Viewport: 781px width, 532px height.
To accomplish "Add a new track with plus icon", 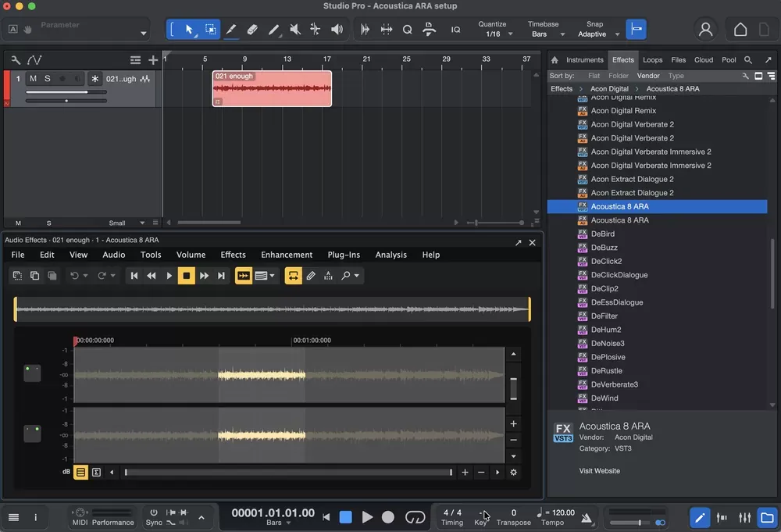I will [153, 60].
